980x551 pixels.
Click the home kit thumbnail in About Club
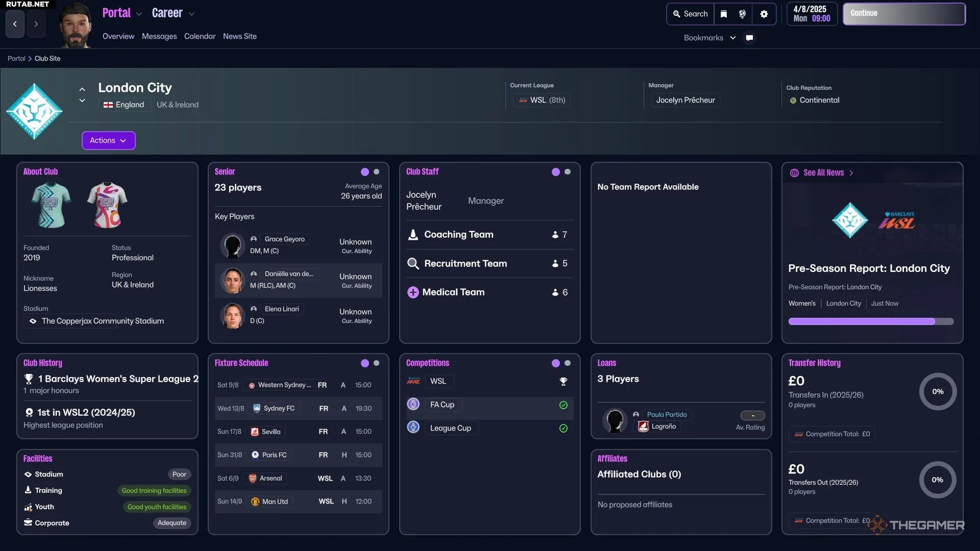pos(51,205)
